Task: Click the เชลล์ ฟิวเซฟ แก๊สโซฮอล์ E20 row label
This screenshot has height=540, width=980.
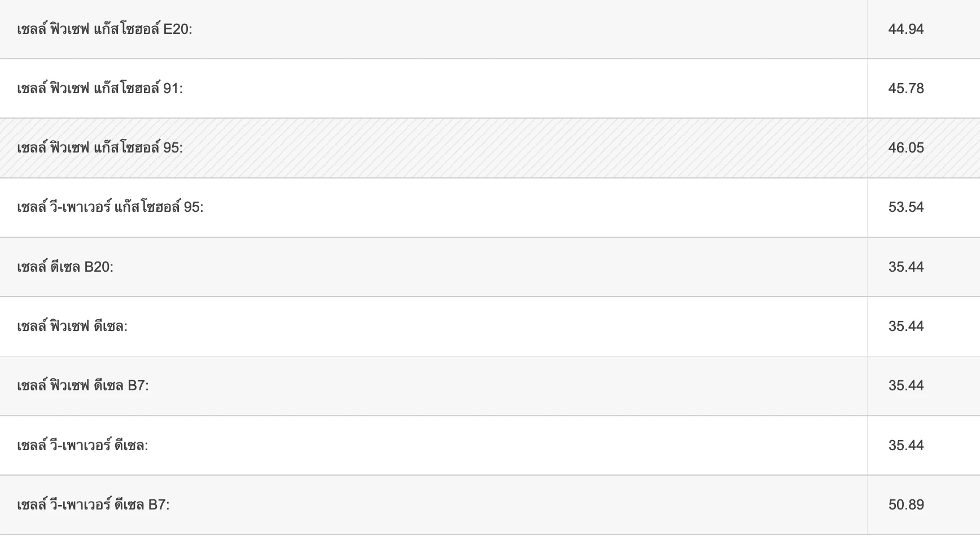Action: [104, 29]
